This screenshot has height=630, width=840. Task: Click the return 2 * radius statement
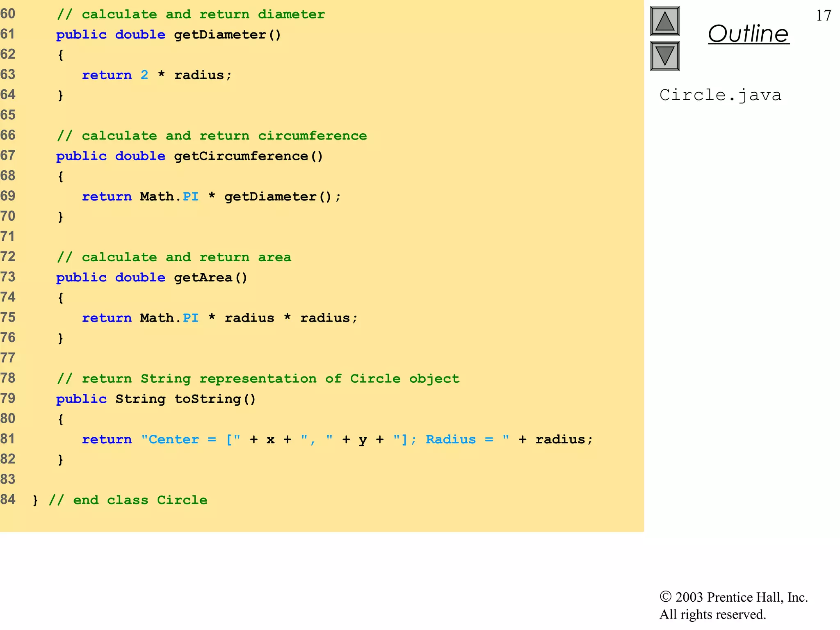[x=157, y=75]
